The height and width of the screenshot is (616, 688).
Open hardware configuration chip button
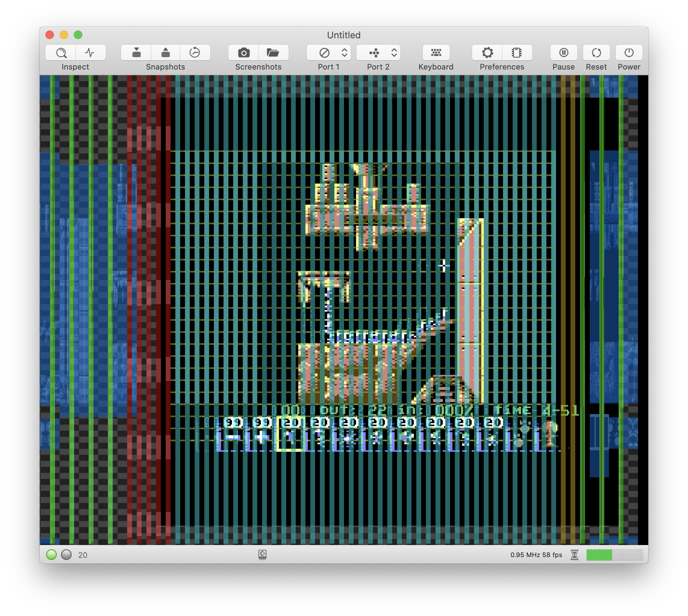click(x=517, y=53)
